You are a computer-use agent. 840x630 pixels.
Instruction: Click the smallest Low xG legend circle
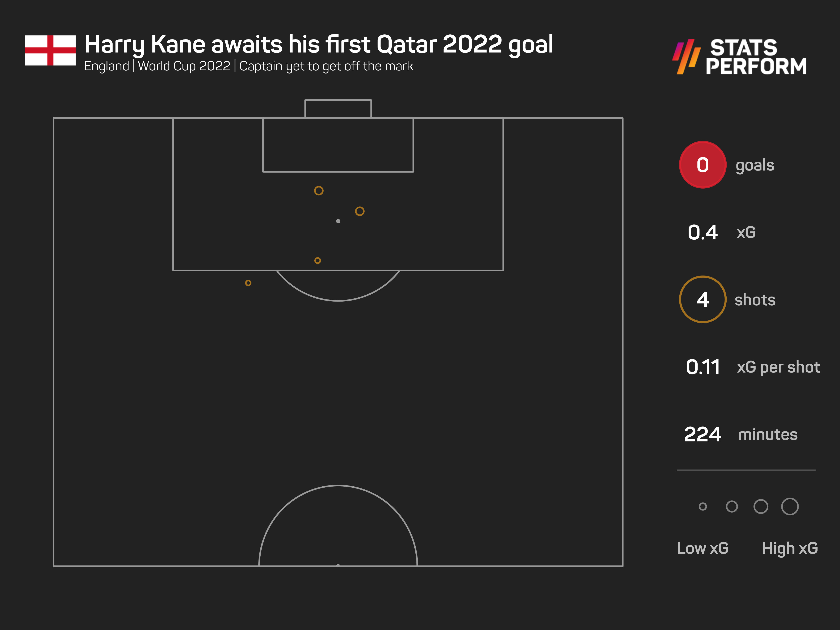click(702, 507)
